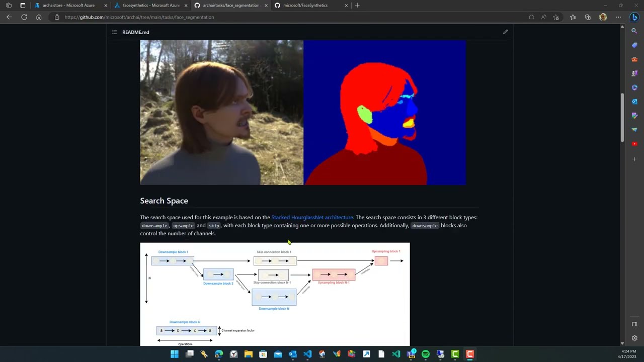
Task: Open Designer from the Edge sidebar
Action: pos(634,116)
